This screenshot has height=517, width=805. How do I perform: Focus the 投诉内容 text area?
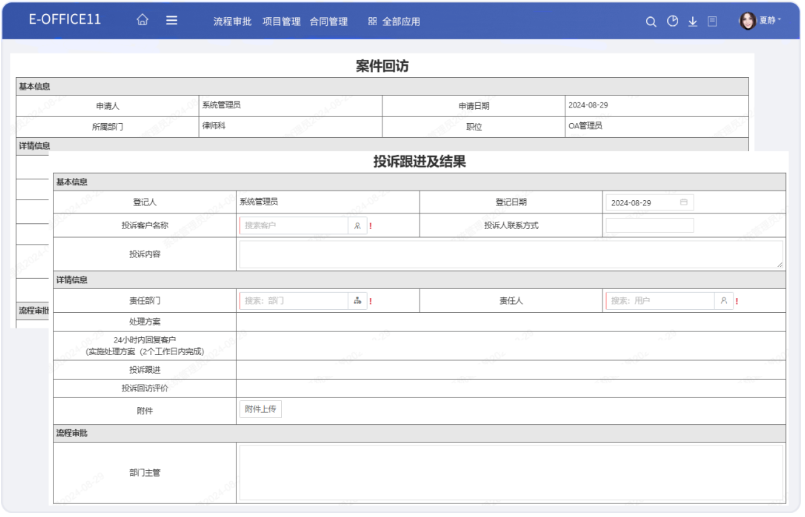pyautogui.click(x=509, y=254)
